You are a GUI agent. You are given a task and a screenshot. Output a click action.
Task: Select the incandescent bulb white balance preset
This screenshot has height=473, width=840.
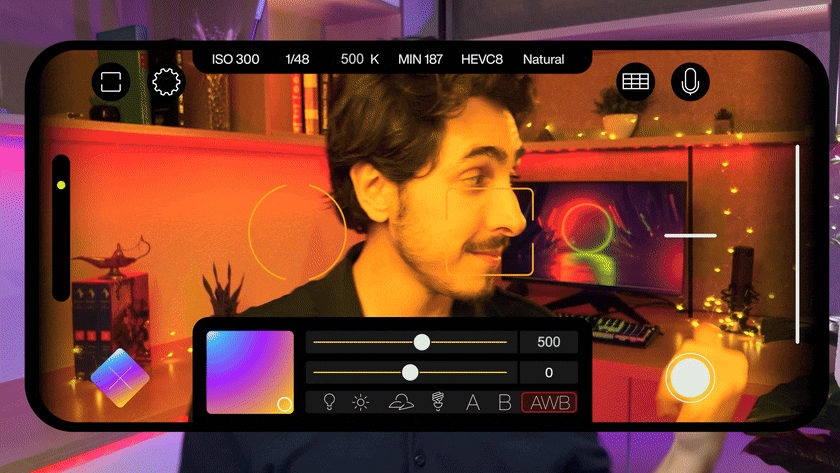pos(329,402)
